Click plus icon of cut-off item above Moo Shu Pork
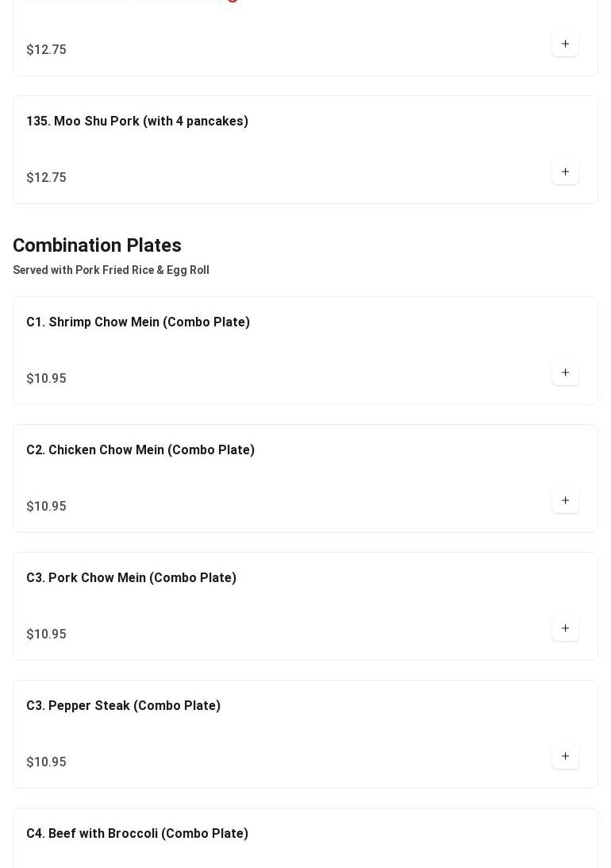 coord(565,44)
